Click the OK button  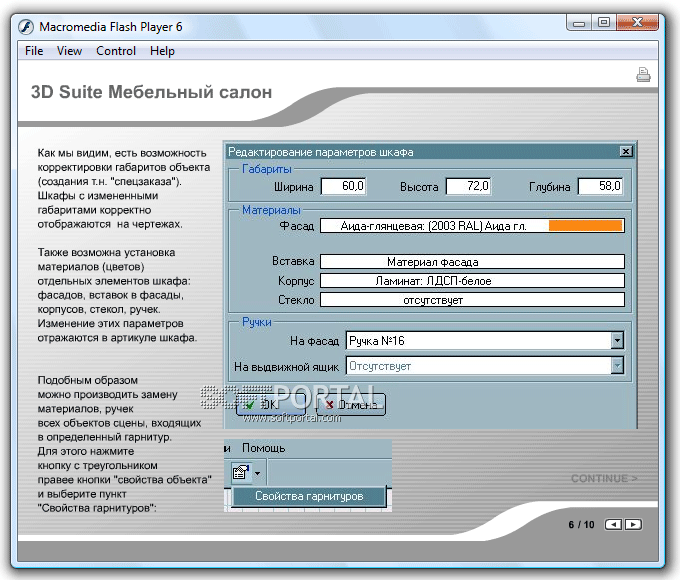pos(271,405)
